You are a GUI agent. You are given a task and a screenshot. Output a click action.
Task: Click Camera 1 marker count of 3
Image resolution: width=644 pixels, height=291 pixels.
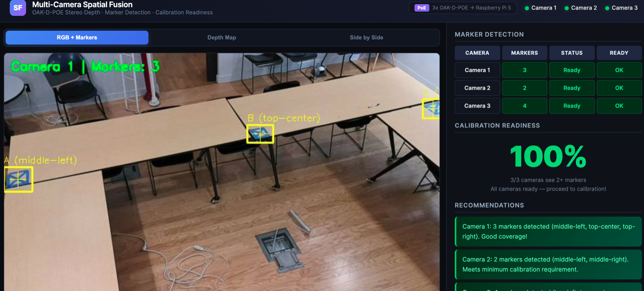pyautogui.click(x=524, y=70)
